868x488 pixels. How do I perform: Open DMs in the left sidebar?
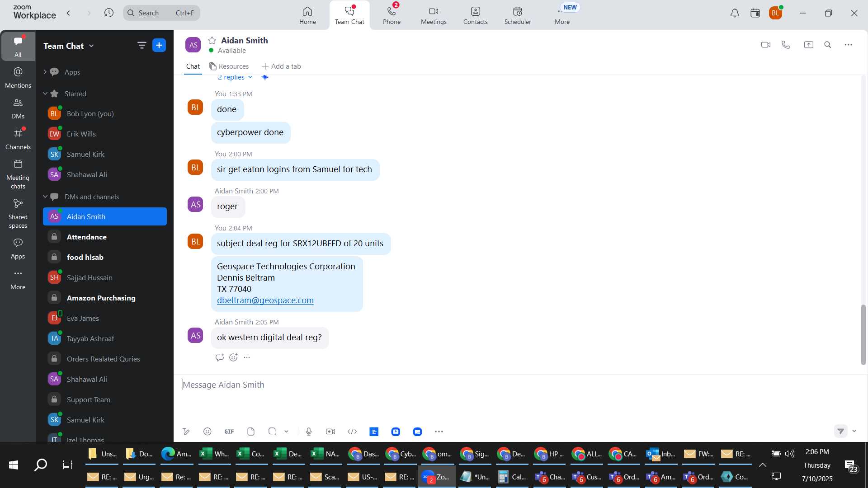[18, 108]
